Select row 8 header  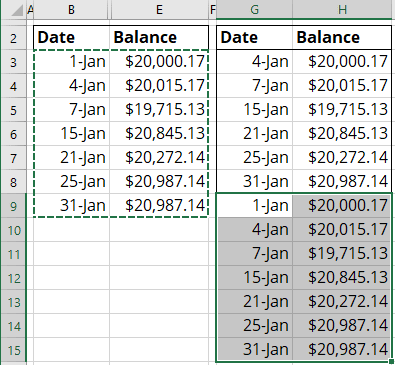[x=13, y=182]
